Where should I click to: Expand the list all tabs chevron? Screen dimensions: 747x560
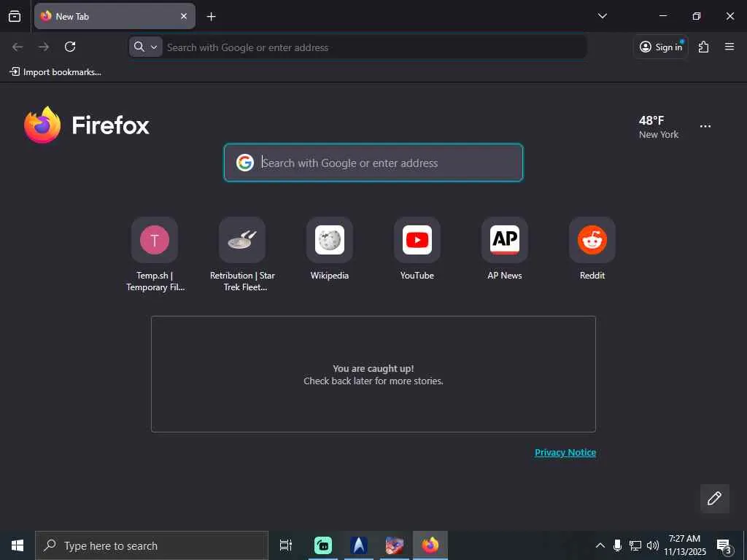pyautogui.click(x=602, y=16)
